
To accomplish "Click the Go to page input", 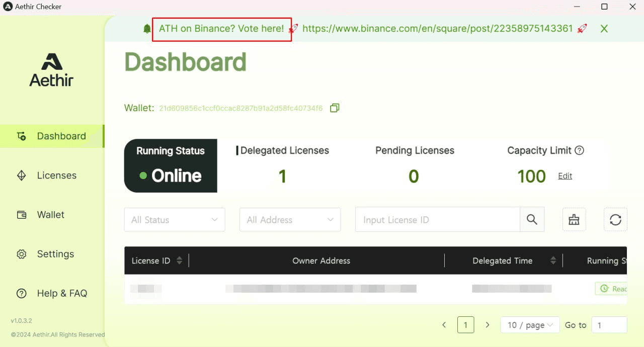I will point(609,325).
